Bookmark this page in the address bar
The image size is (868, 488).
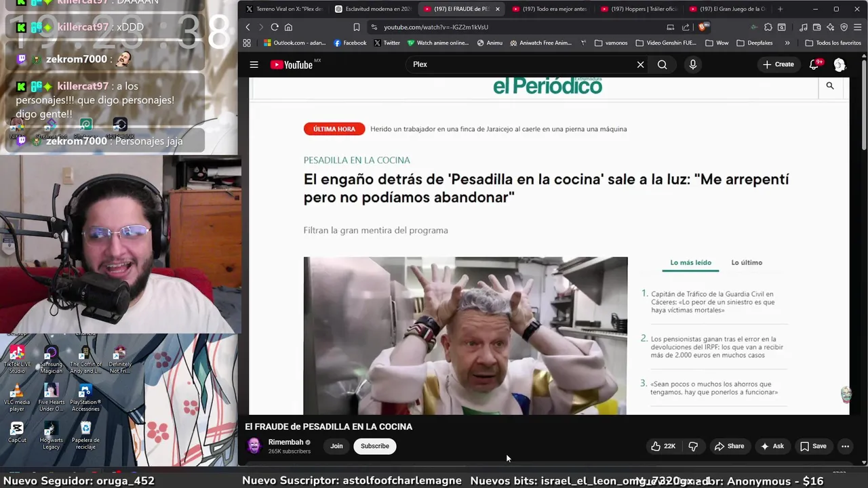tap(356, 27)
